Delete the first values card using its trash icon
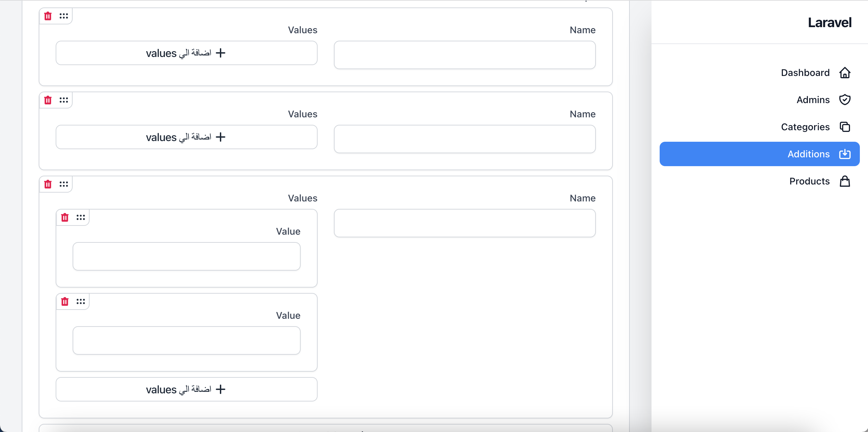 point(48,16)
